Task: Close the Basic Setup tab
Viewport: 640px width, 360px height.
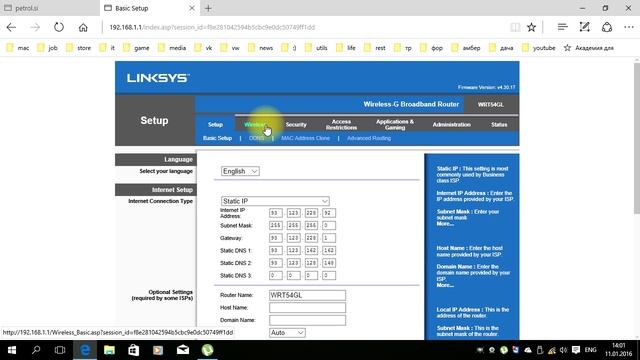Action: 192,8
